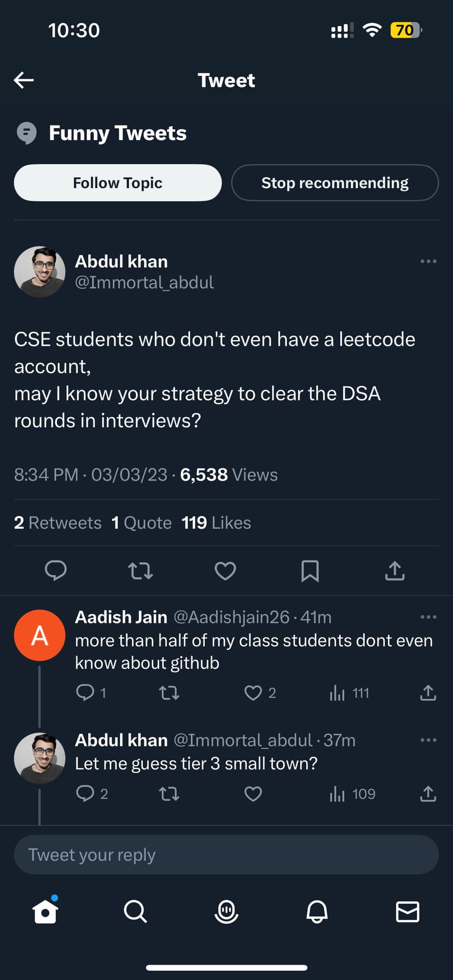453x980 pixels.
Task: Open the Funny Tweets topic
Action: click(x=117, y=133)
